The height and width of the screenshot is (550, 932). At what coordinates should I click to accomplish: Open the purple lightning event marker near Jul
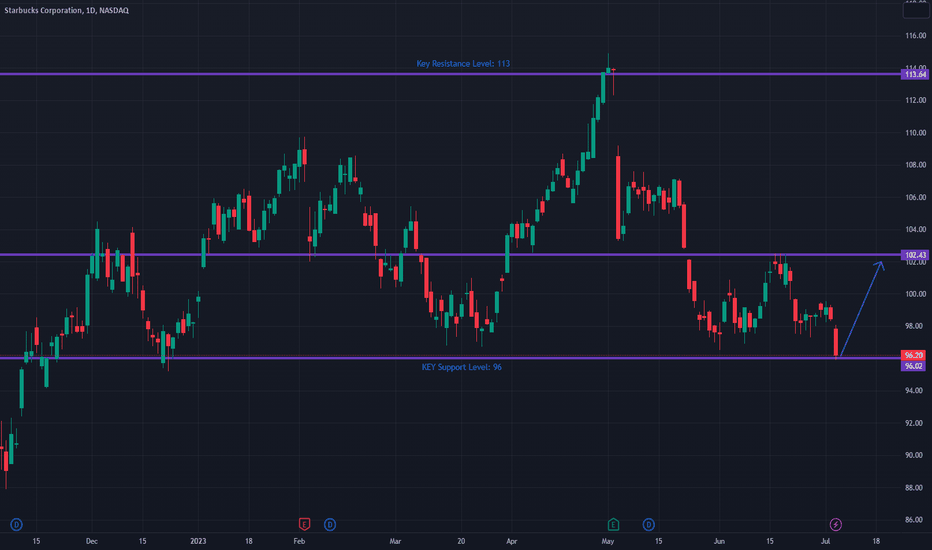(836, 524)
